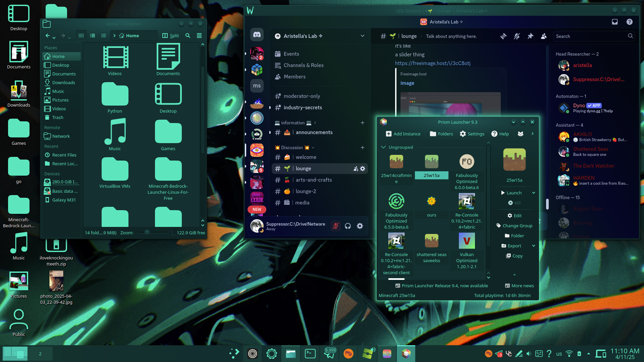Open Discord user settings gear
The height and width of the screenshot is (362, 644).
360,226
